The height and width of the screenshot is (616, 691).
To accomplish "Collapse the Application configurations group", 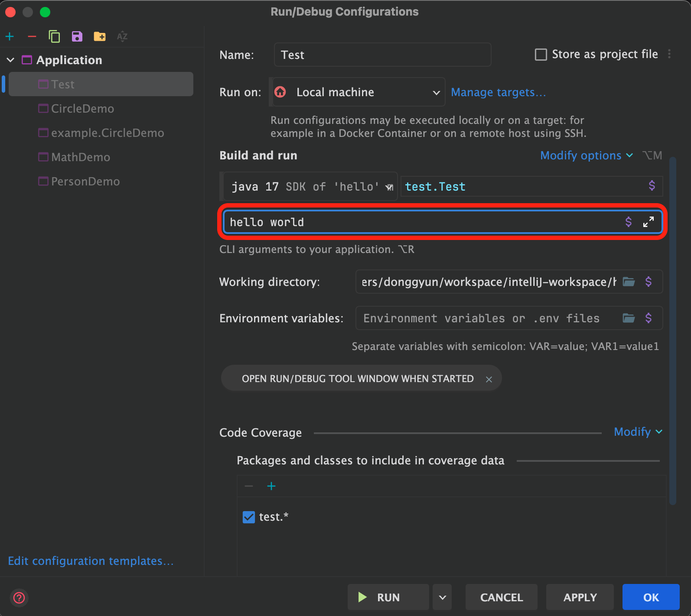I will (x=11, y=60).
